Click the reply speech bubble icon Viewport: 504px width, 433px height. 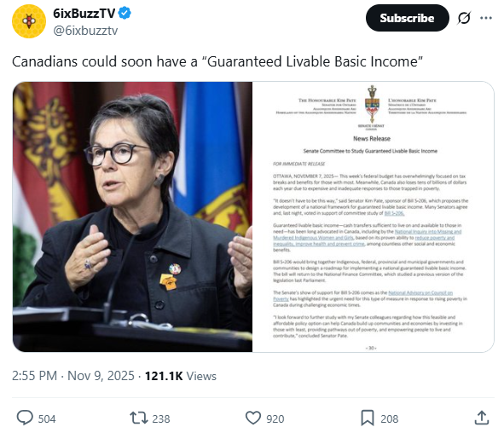pos(25,418)
